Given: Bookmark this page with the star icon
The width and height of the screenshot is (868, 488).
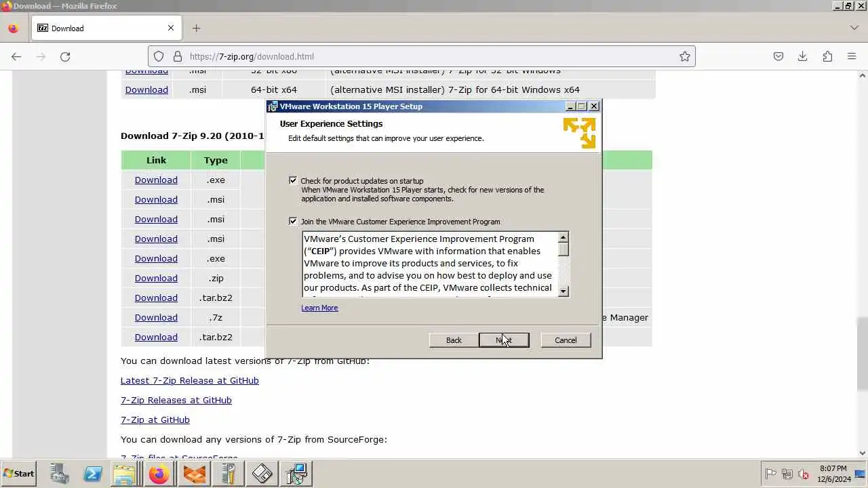Looking at the screenshot, I should click(x=685, y=56).
